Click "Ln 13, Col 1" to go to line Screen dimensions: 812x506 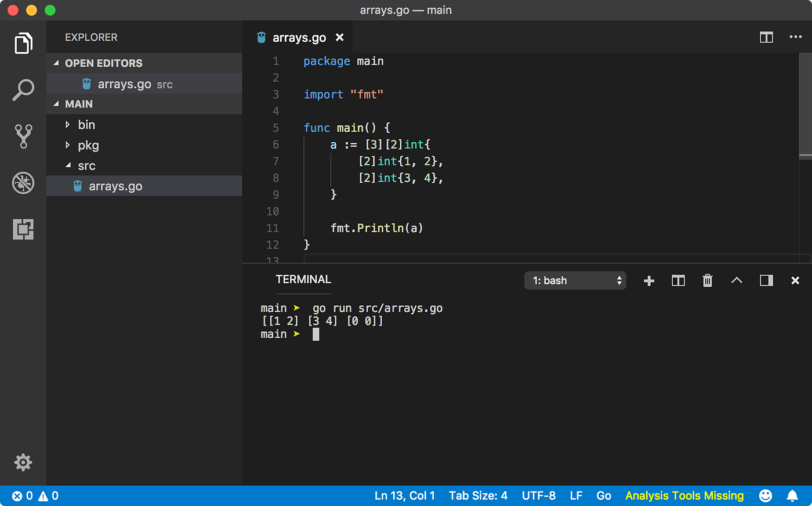[404, 496]
